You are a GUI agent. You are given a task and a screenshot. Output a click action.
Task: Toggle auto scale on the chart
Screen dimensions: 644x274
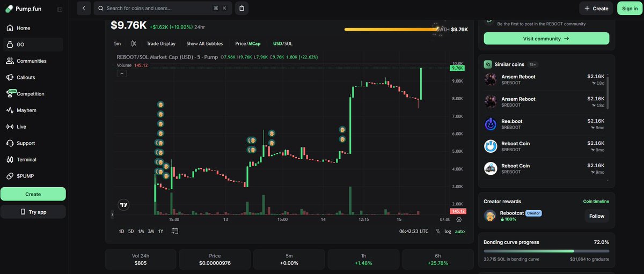tap(460, 231)
